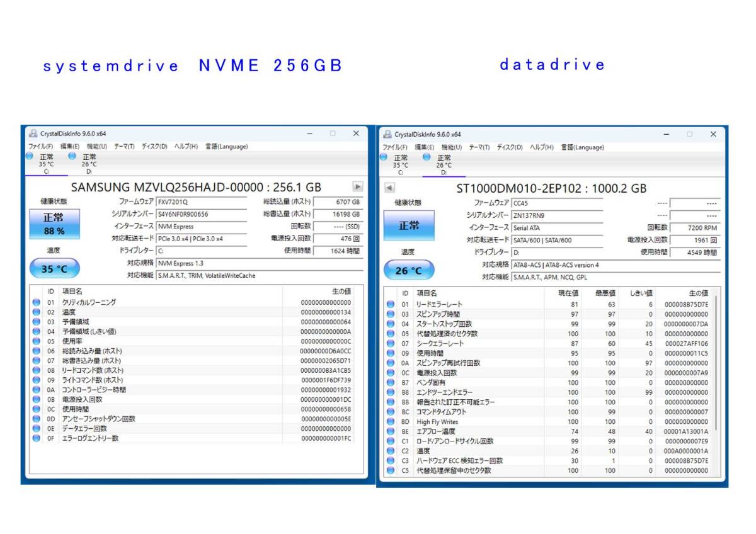This screenshot has width=756, height=534.
Task: Click status dot for エアフロー温度 row
Action: pyautogui.click(x=391, y=431)
